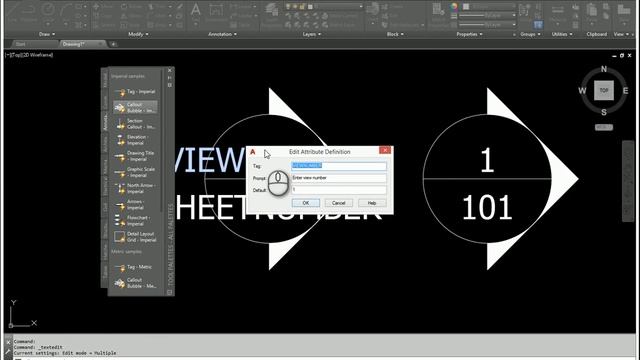640x360 pixels.
Task: Click the navigation bar on right edge
Action: pos(628,181)
